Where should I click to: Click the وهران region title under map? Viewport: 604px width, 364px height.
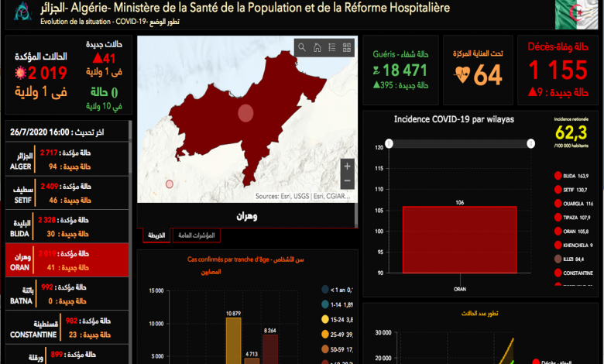coord(247,216)
